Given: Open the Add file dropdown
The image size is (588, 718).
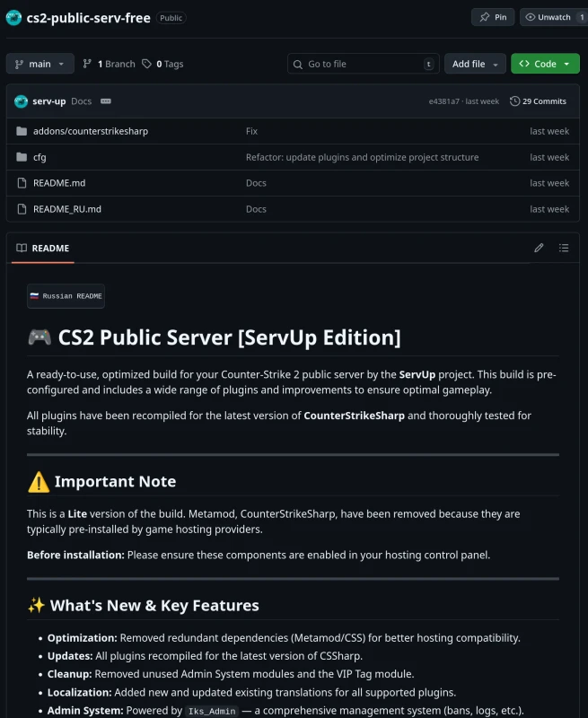Looking at the screenshot, I should 475,64.
